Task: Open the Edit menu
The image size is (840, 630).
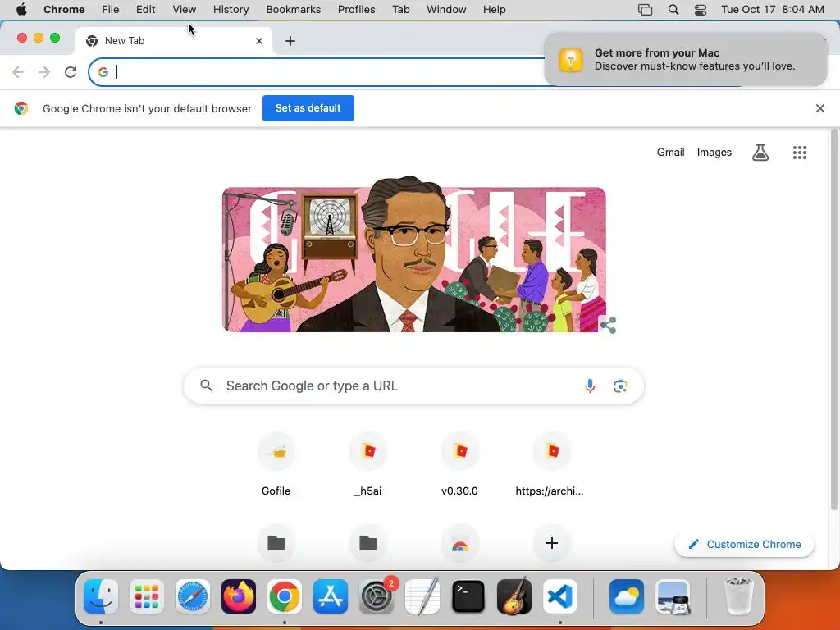Action: click(x=145, y=10)
